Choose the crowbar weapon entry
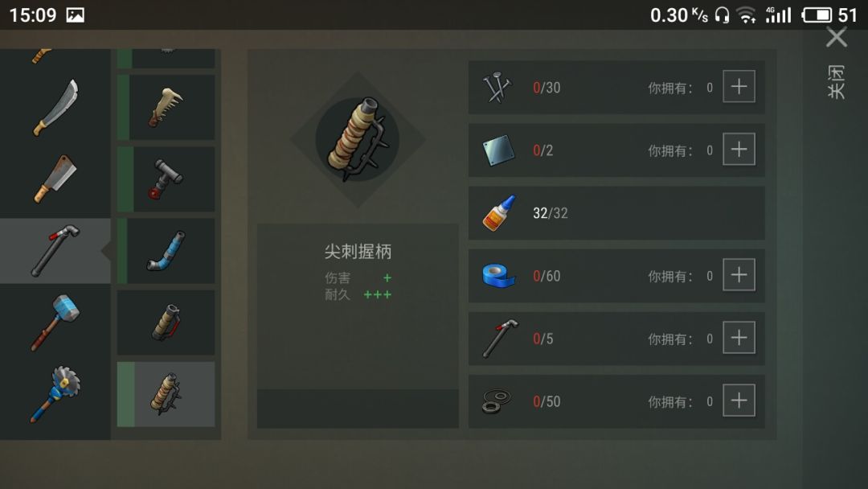This screenshot has height=489, width=868. click(x=55, y=251)
